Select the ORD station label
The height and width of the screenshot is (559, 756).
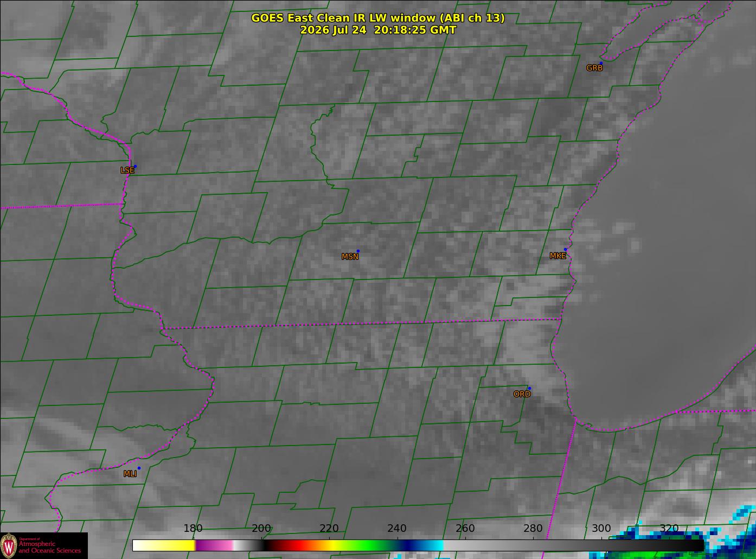click(x=522, y=395)
